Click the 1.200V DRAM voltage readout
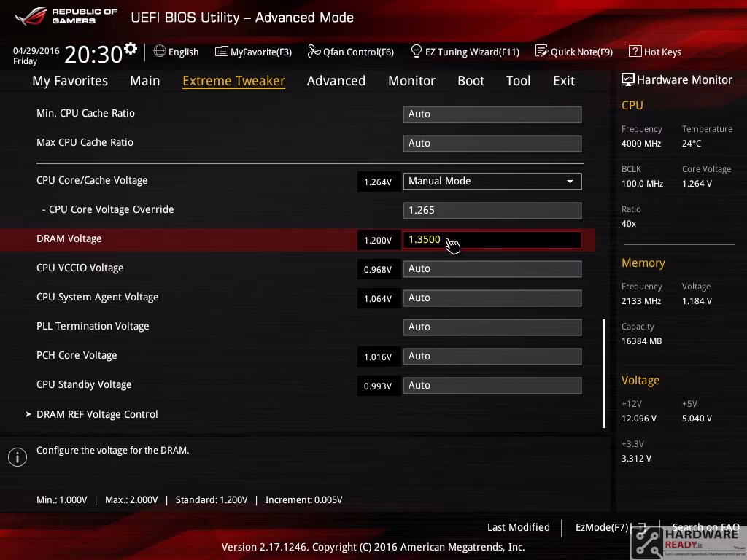 [x=378, y=240]
